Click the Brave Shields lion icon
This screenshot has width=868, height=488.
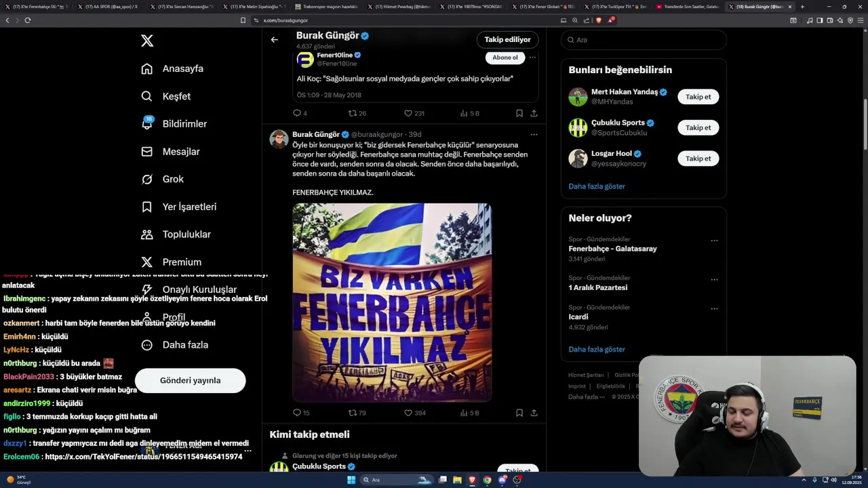click(598, 20)
